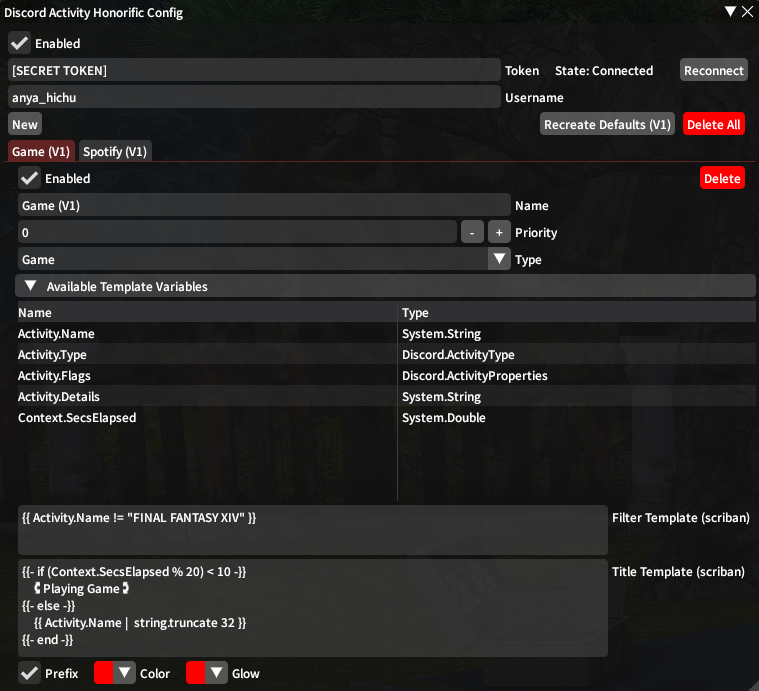Delete the Game (V1) activity config
The height and width of the screenshot is (691, 759).
click(x=722, y=178)
